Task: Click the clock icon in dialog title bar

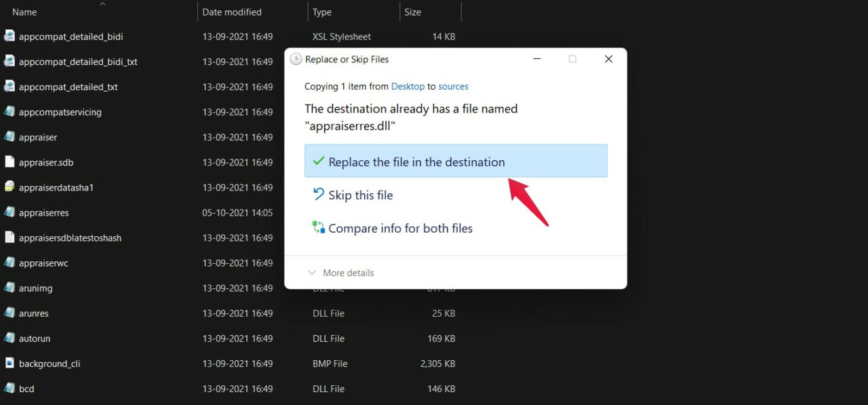Action: pyautogui.click(x=296, y=59)
